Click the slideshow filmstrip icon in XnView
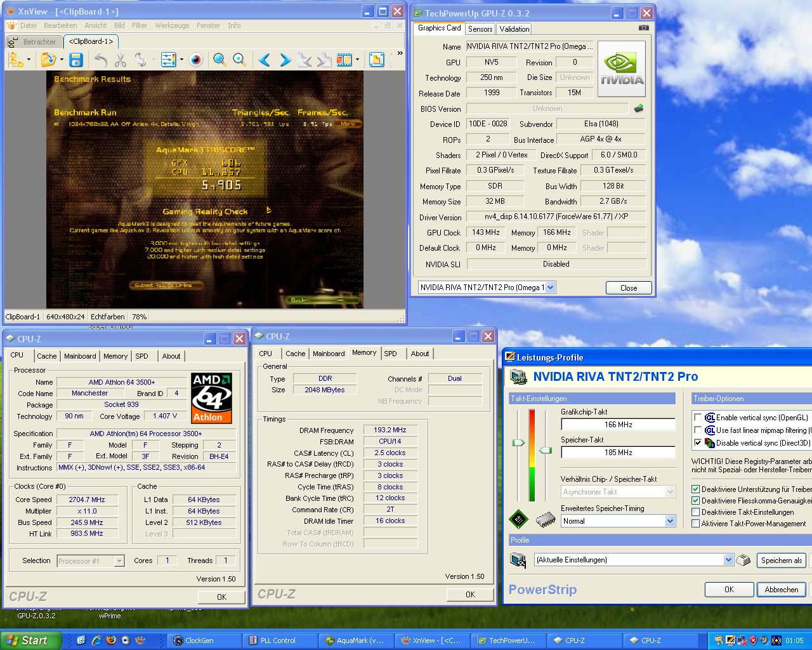The width and height of the screenshot is (812, 650). 344,60
